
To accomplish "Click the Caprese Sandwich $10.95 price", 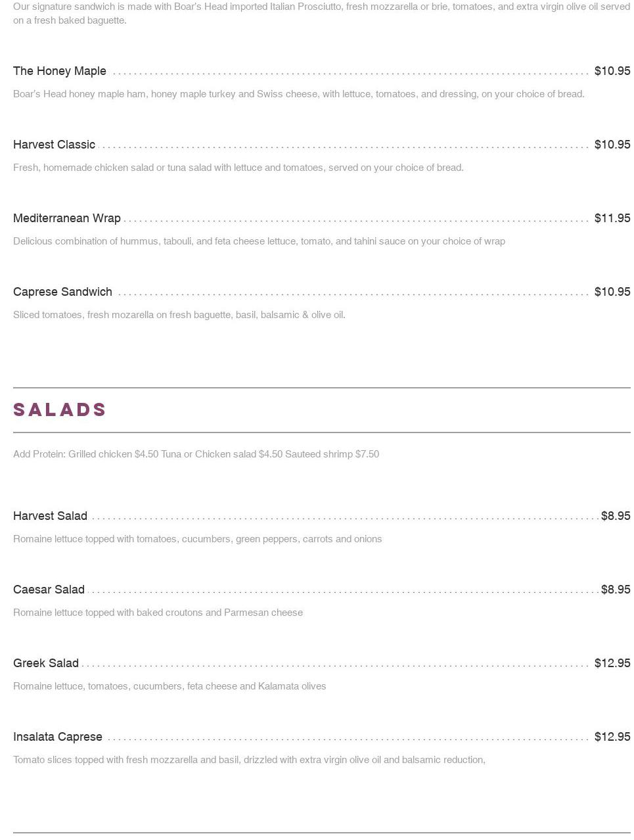I will tap(612, 292).
